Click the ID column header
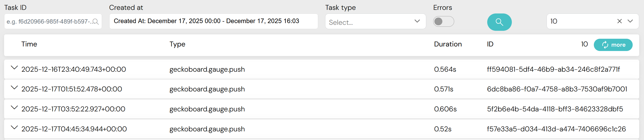Image resolution: width=644 pixels, height=140 pixels. 490,44
